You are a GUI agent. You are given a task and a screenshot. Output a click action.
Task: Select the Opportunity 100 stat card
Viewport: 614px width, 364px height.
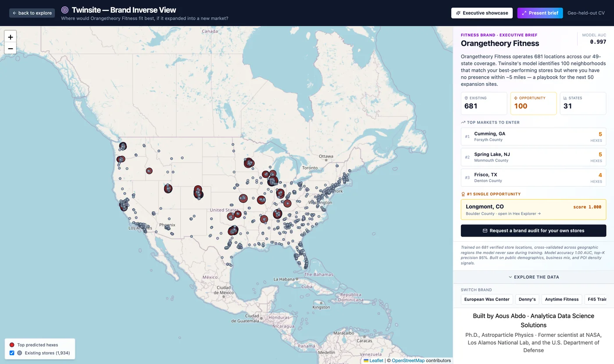(533, 103)
